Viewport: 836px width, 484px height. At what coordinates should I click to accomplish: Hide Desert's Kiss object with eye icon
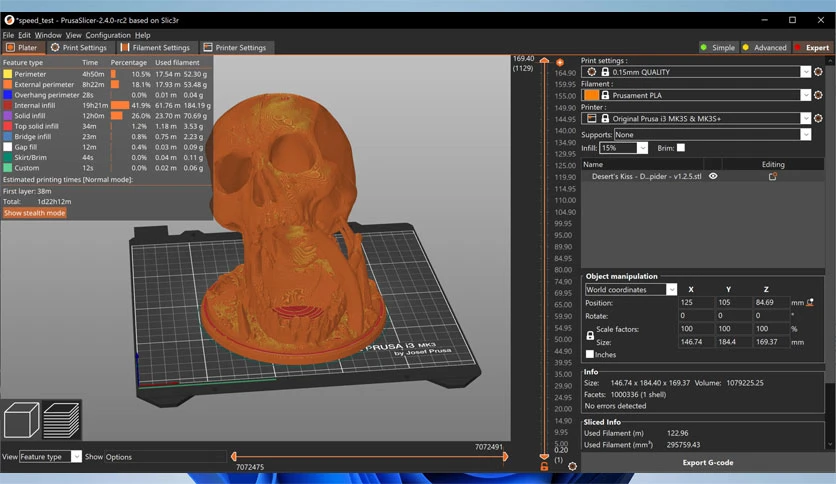pyautogui.click(x=713, y=176)
